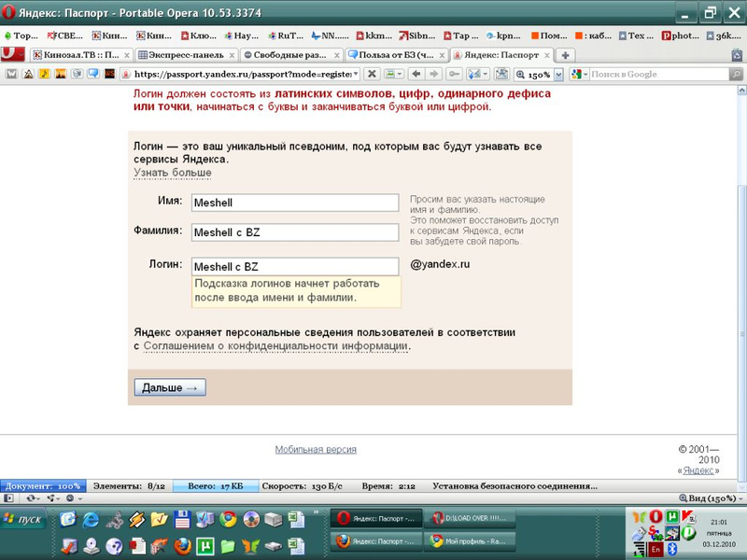
Task: Expand the address bar URL dropdown
Action: click(355, 74)
